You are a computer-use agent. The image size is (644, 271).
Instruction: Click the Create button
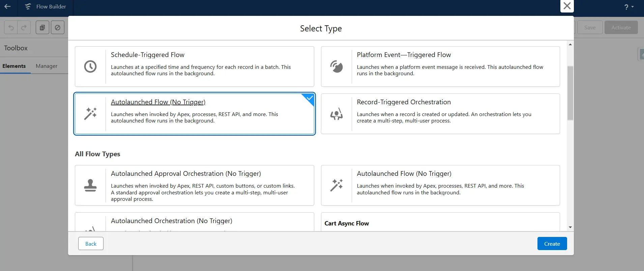click(552, 244)
